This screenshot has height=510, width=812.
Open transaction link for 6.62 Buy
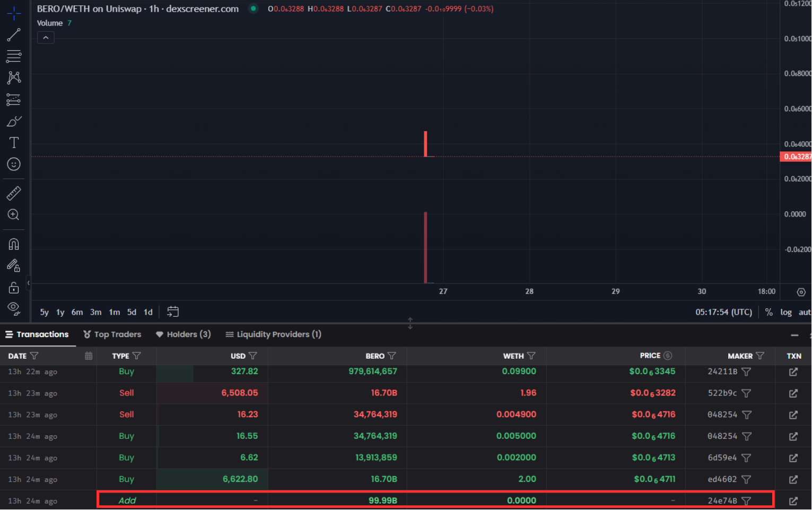tap(793, 458)
